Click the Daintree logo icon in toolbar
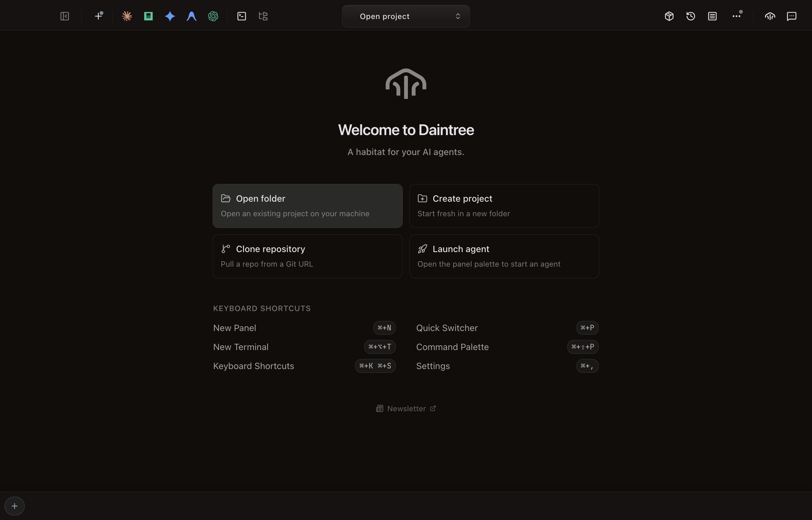 tap(770, 16)
